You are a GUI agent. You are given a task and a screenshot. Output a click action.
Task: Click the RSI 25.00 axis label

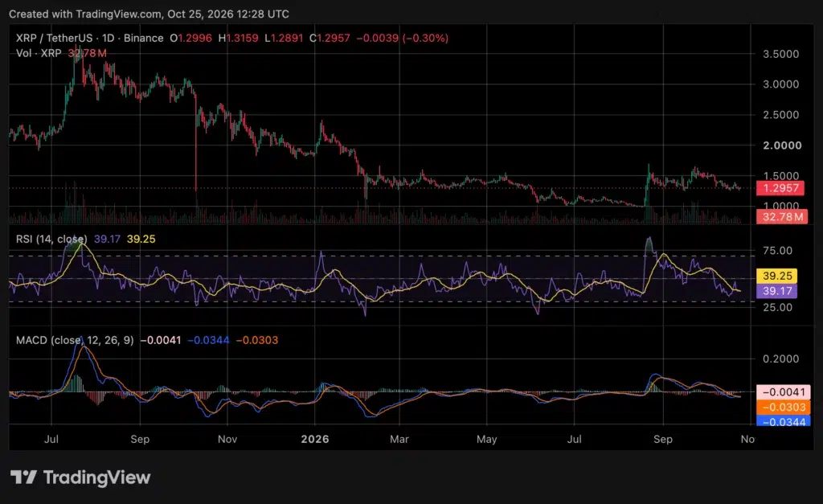[777, 307]
